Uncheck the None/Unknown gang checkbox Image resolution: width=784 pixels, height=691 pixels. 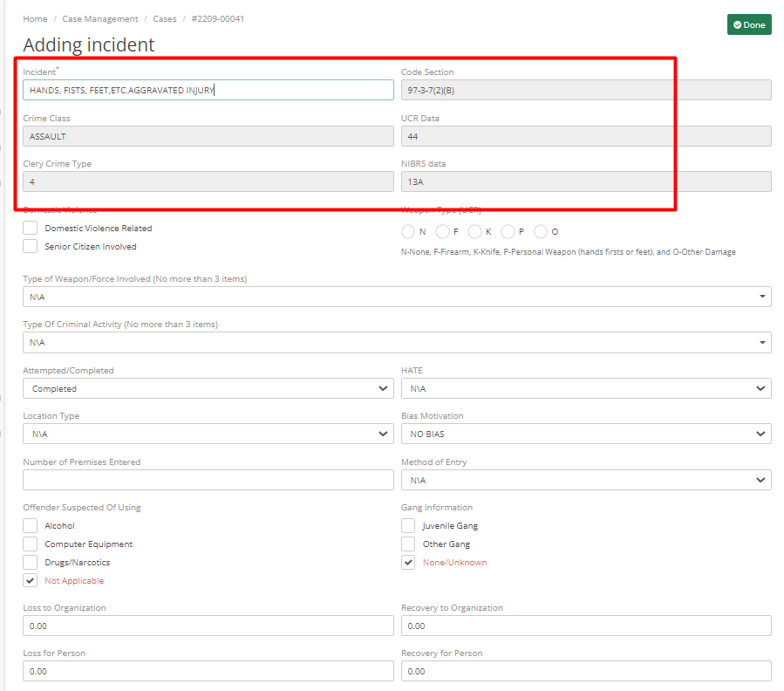point(408,562)
